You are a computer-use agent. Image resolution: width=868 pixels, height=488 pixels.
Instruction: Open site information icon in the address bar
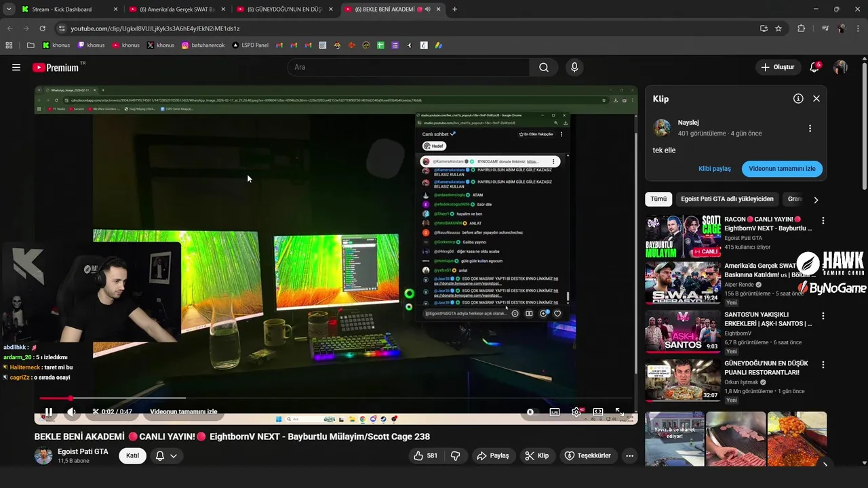62,28
